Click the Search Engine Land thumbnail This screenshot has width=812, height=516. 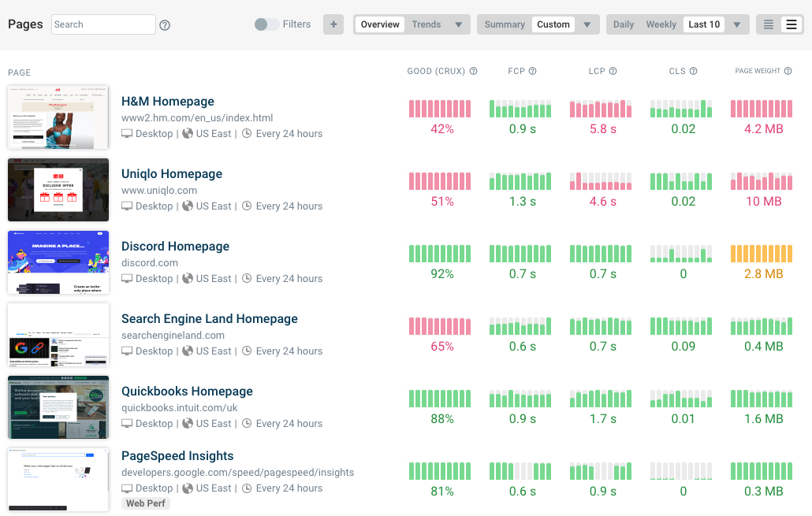(x=58, y=335)
